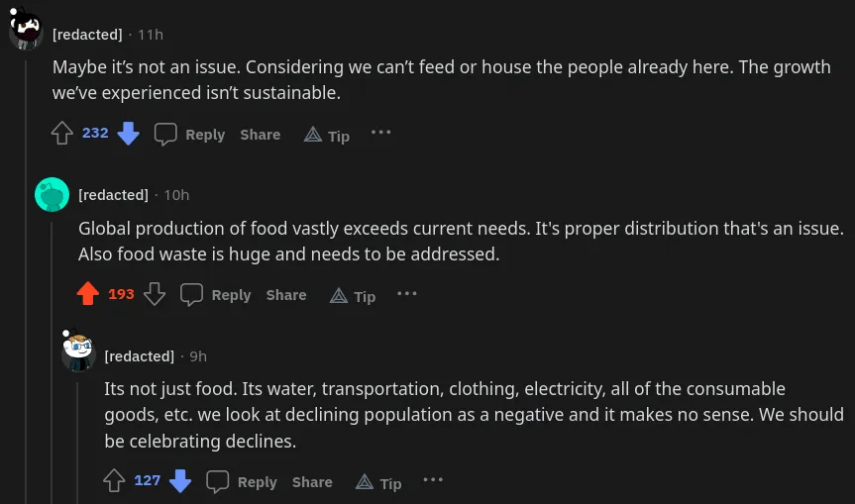855x504 pixels.
Task: Share the 127-point comment
Action: pyautogui.click(x=312, y=482)
